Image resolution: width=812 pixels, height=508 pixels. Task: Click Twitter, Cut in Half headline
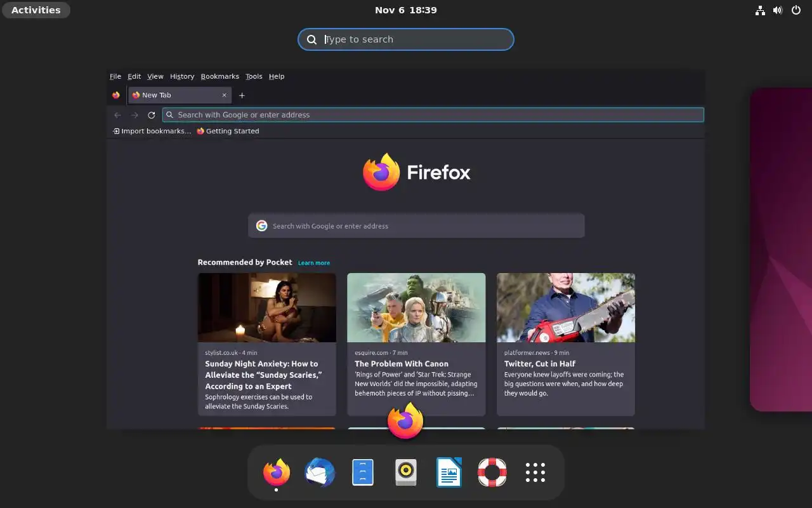tap(540, 364)
